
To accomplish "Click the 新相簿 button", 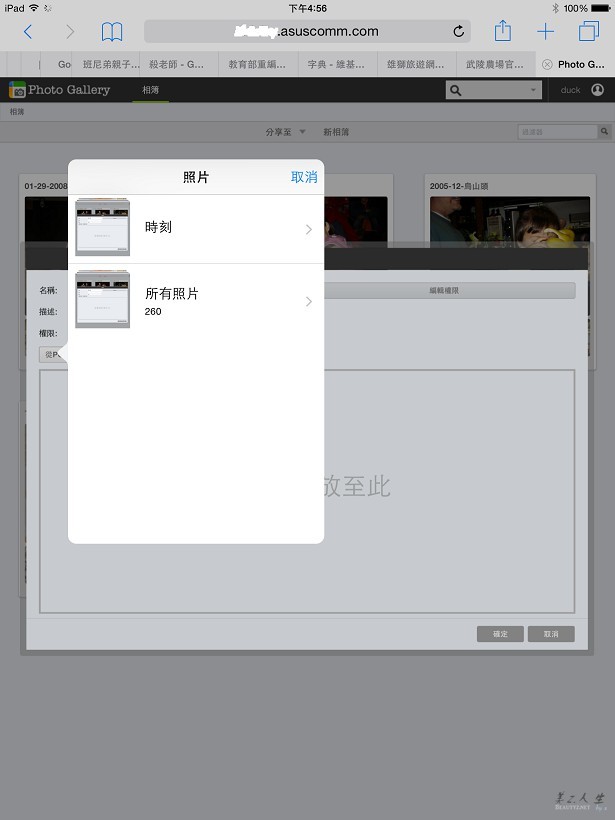I will [336, 132].
